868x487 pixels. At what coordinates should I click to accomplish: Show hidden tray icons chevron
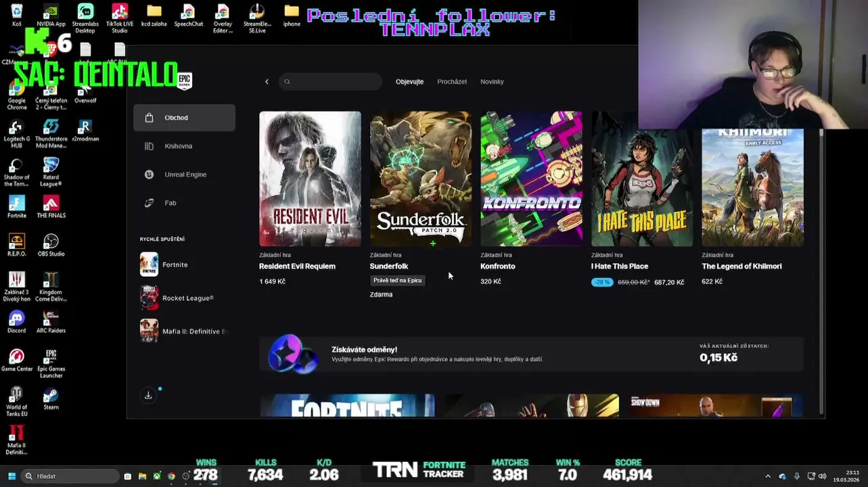pyautogui.click(x=767, y=476)
